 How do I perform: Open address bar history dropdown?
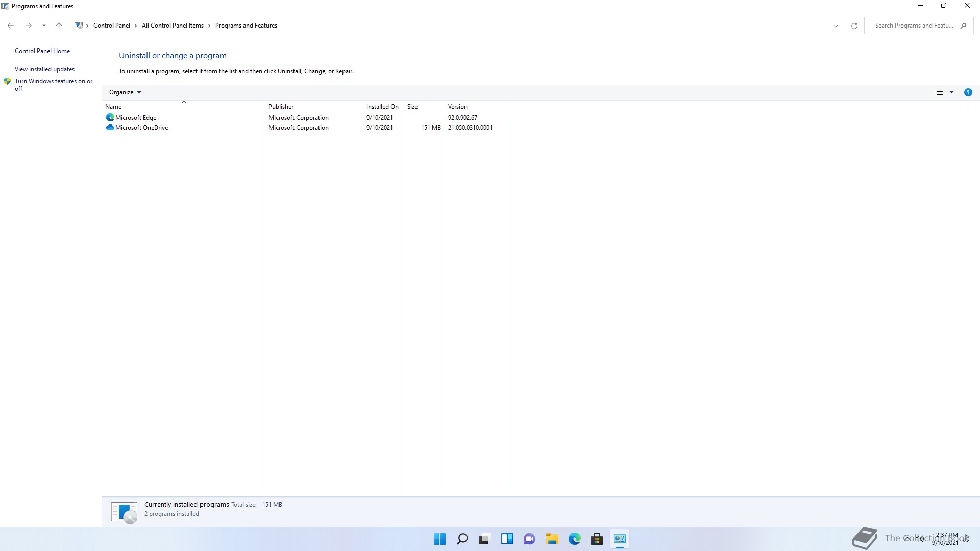point(836,26)
